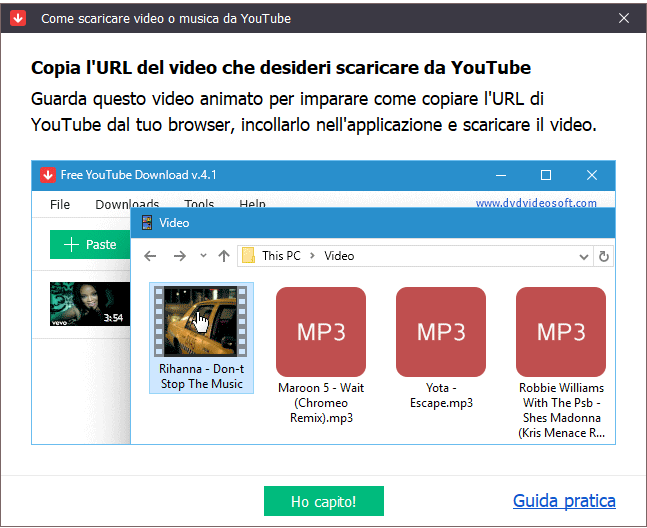Click the vevo video thumbnail showing 3:54
The height and width of the screenshot is (528, 647).
[90, 304]
